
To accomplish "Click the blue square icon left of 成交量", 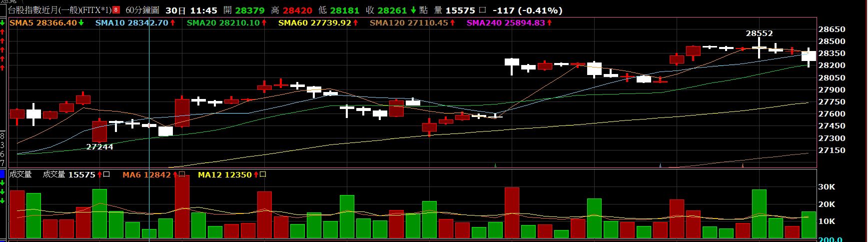I will tap(2, 174).
